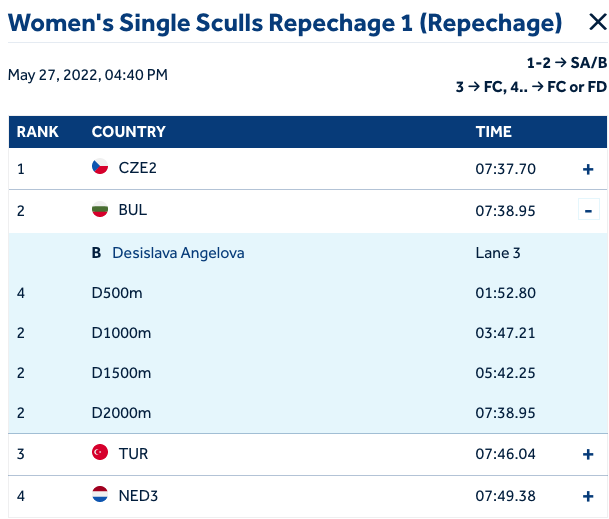Open Desislava Angelova athlete profile
Viewport: 609px width, 519px height.
(x=178, y=253)
